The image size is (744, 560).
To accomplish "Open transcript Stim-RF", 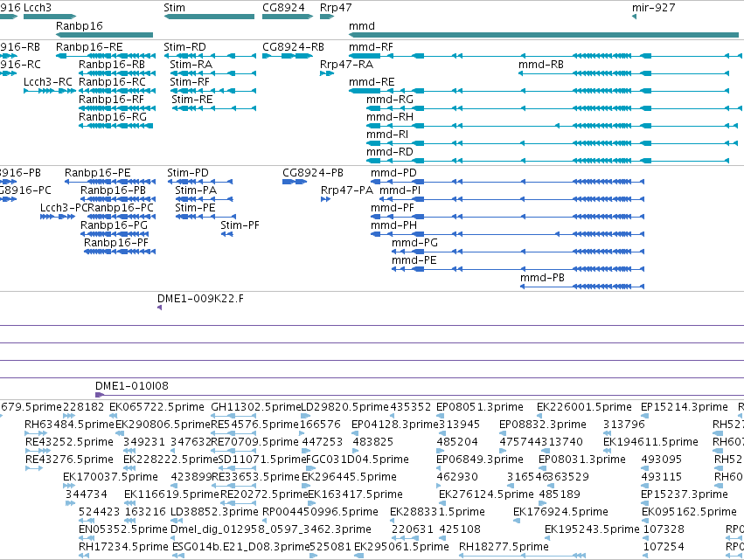I will [x=191, y=82].
